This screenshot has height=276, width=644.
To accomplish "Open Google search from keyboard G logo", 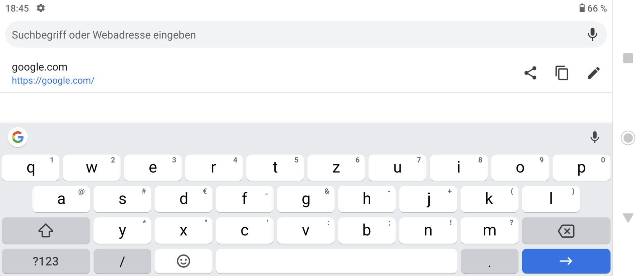I will (x=18, y=137).
